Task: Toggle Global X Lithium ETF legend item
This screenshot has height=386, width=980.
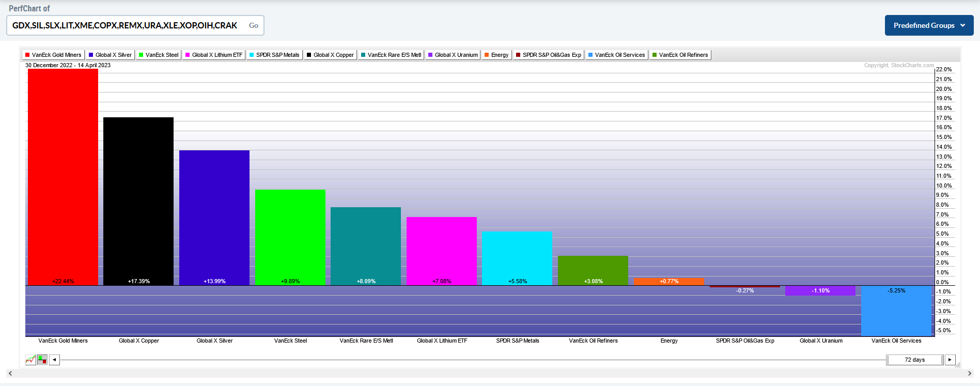Action: [214, 55]
